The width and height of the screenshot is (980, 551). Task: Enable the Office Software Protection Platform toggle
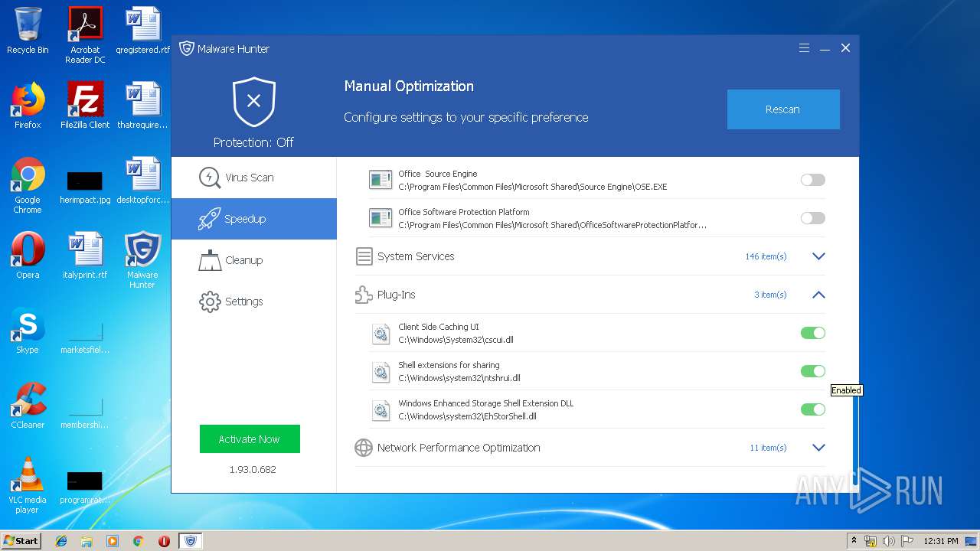point(813,218)
